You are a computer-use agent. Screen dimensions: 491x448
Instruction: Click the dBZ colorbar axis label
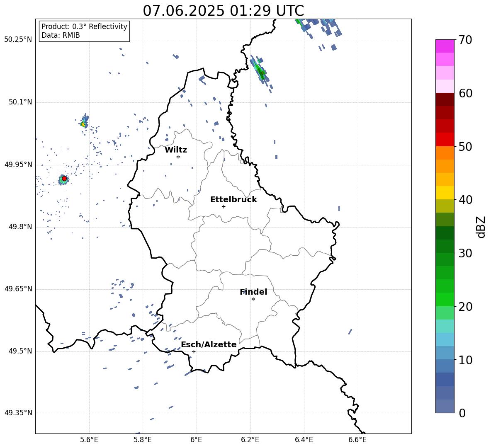click(481, 227)
